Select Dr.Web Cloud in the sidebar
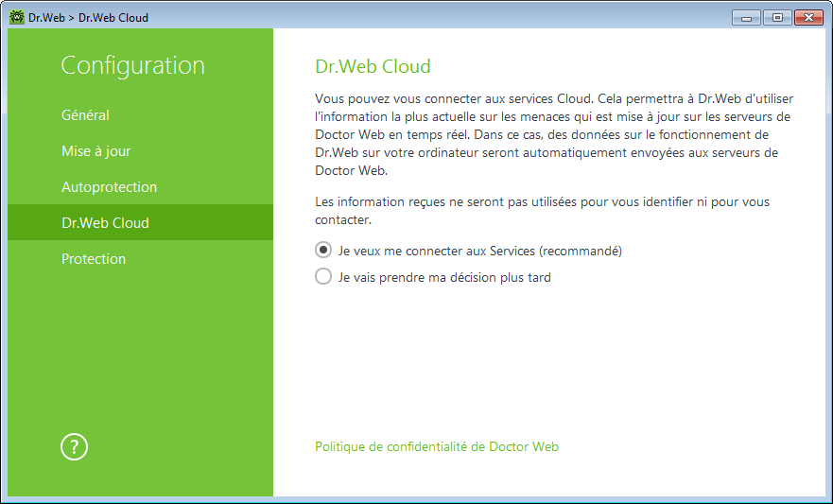The width and height of the screenshot is (833, 504). (140, 222)
